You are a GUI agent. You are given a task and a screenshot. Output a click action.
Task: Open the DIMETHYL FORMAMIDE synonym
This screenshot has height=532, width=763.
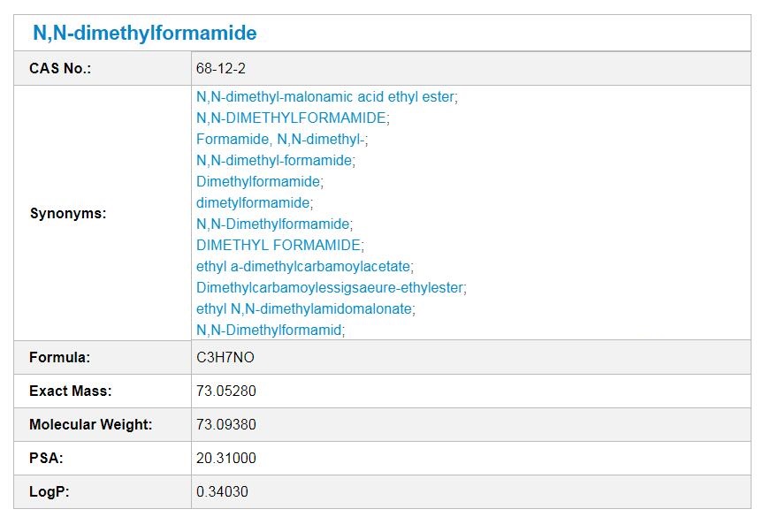(x=278, y=245)
